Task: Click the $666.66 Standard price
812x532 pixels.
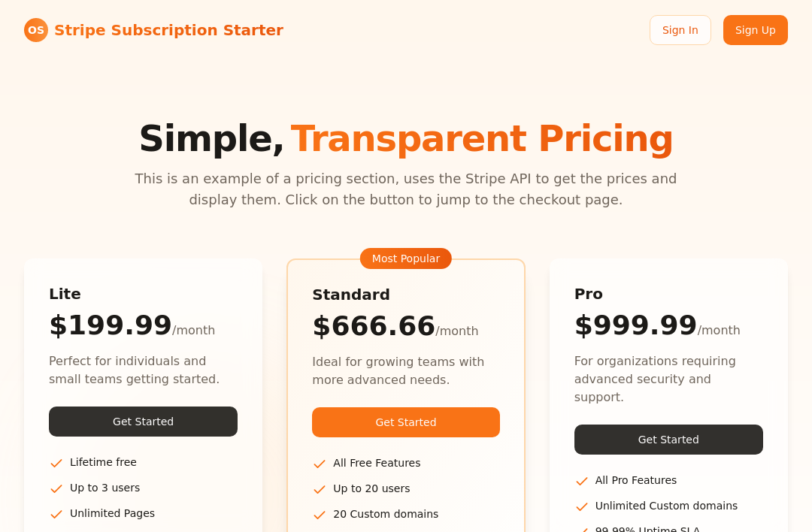Action: pyautogui.click(x=374, y=326)
